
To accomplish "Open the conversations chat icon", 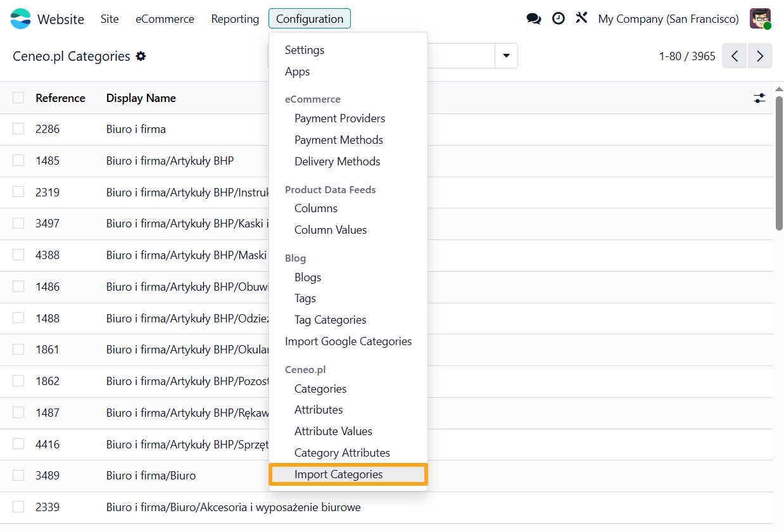I will 534,19.
